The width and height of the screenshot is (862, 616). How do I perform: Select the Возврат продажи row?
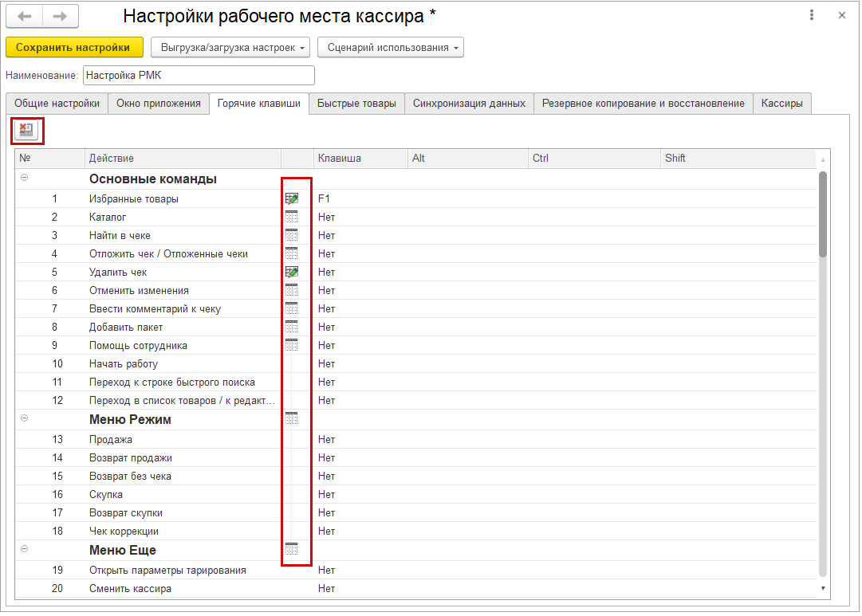(416, 457)
